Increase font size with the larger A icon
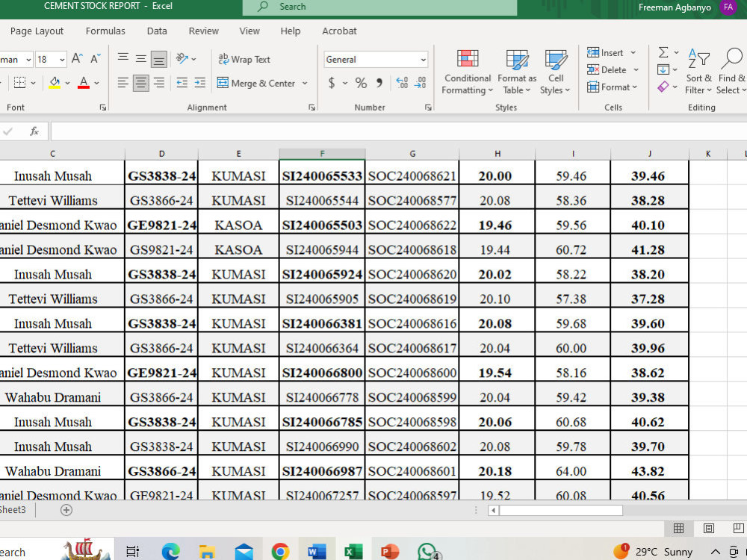This screenshot has height=560, width=747. [x=77, y=59]
